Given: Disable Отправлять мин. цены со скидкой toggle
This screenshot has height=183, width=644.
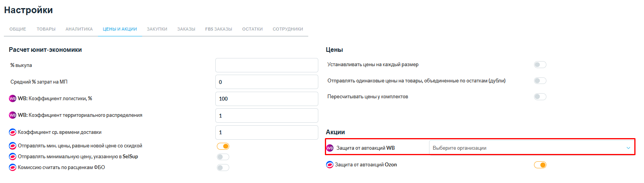Looking at the screenshot, I should point(223,146).
